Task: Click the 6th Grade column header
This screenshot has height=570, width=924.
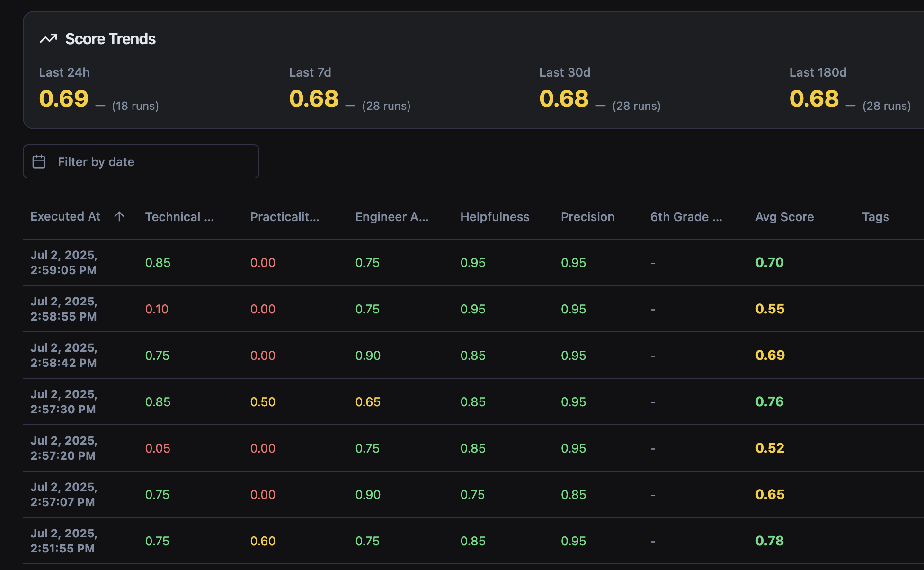Action: pos(685,217)
